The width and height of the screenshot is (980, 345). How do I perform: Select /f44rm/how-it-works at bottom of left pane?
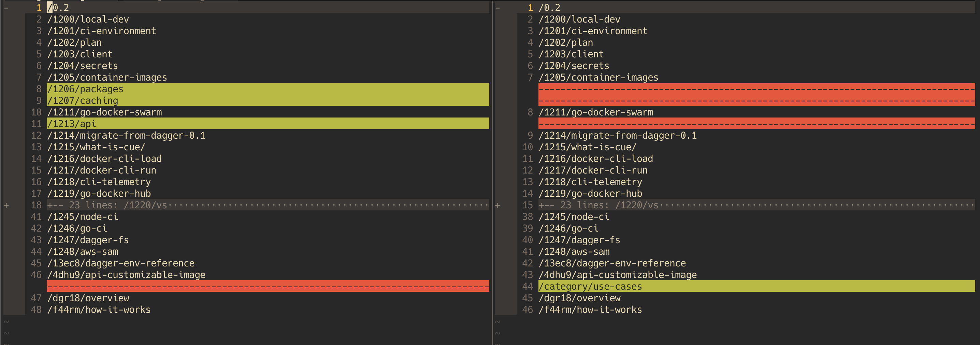point(99,309)
